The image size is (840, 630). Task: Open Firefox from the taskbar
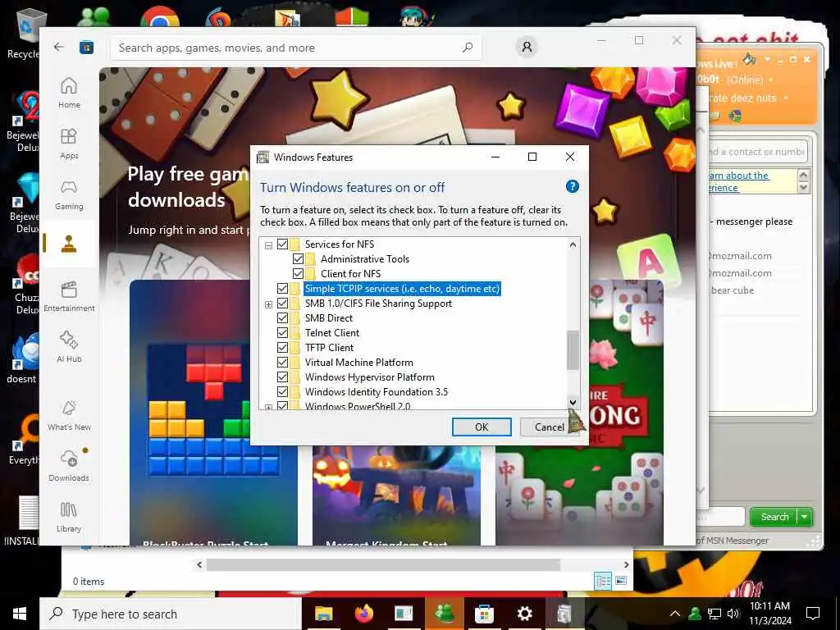tap(364, 614)
